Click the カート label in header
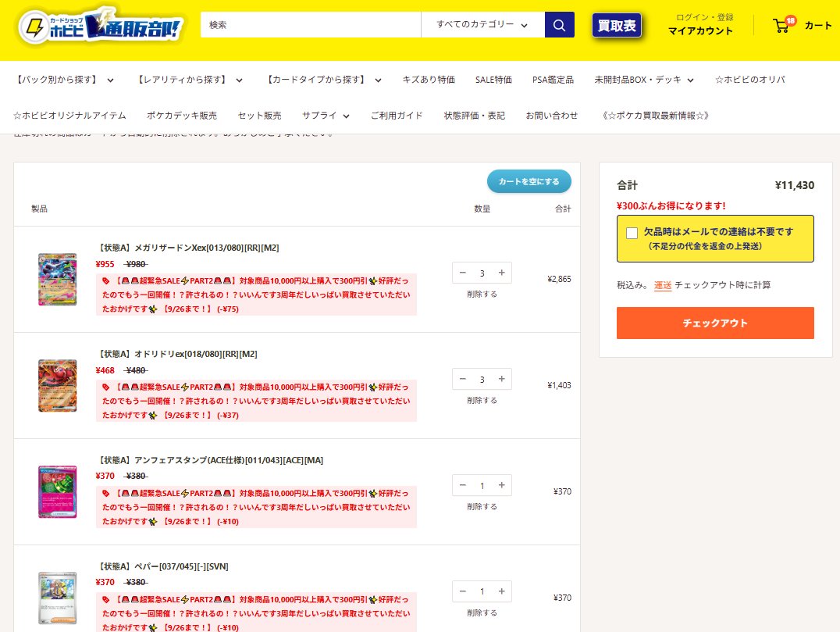840x632 pixels. (x=818, y=25)
